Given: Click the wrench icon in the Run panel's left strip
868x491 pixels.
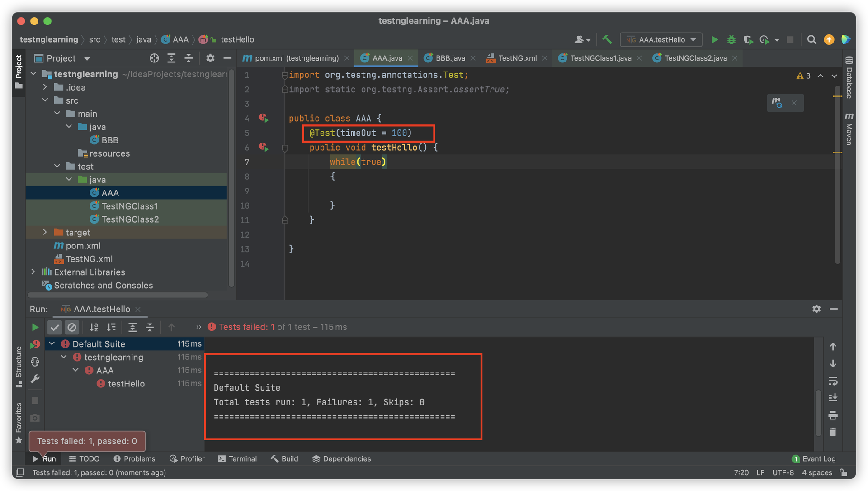Looking at the screenshot, I should tap(35, 379).
